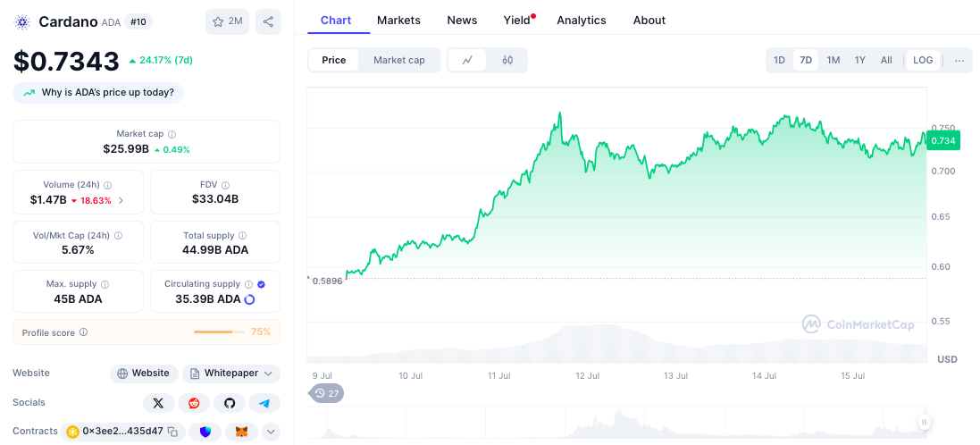Open the News tab
Screen dimensions: 980x445
tap(462, 20)
